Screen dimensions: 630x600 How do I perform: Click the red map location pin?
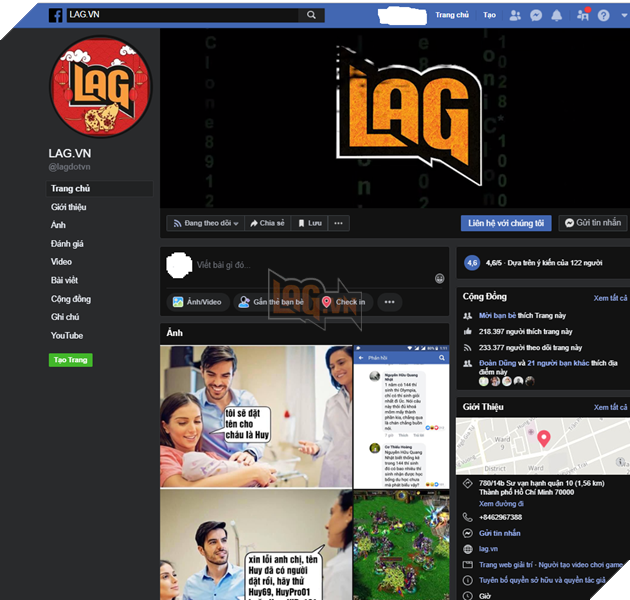(544, 438)
